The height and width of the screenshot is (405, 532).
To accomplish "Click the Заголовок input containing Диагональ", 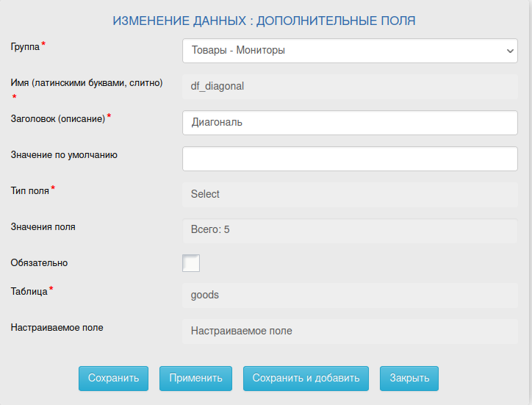I will pos(350,123).
